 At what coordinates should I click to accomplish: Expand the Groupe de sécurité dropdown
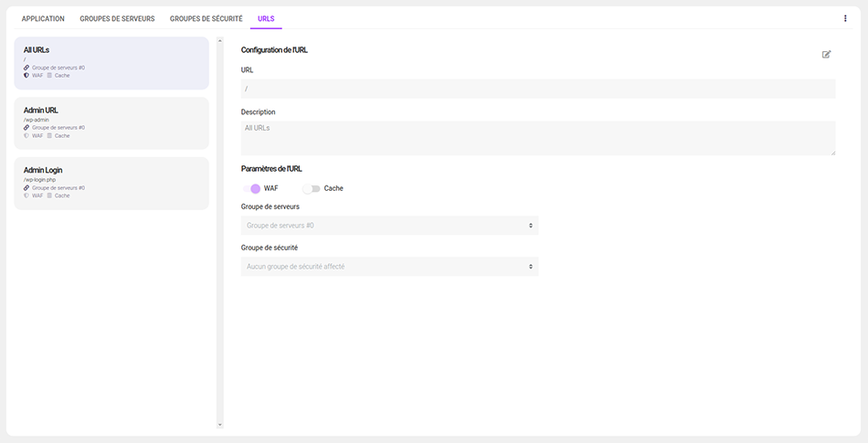tap(389, 267)
